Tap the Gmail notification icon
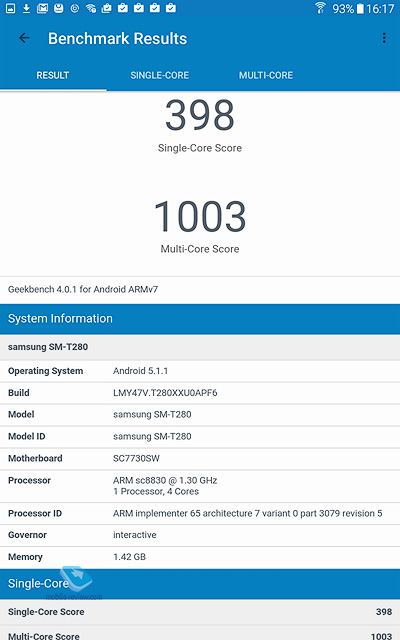Image resolution: width=400 pixels, height=640 pixels. 42,8
